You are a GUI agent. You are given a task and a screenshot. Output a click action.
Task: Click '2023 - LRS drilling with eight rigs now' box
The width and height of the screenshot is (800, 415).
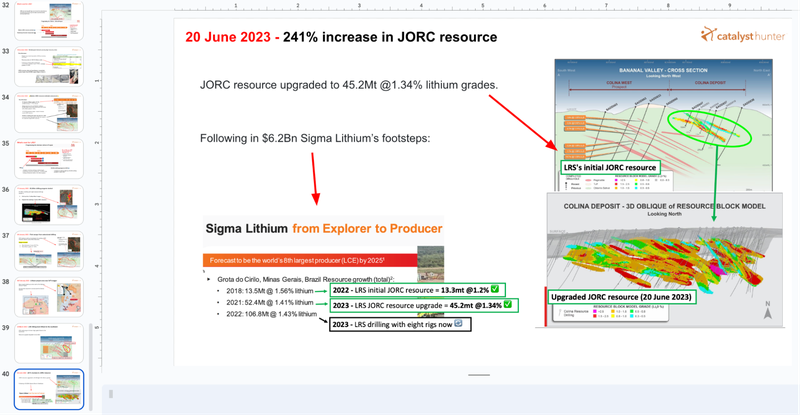(400, 324)
